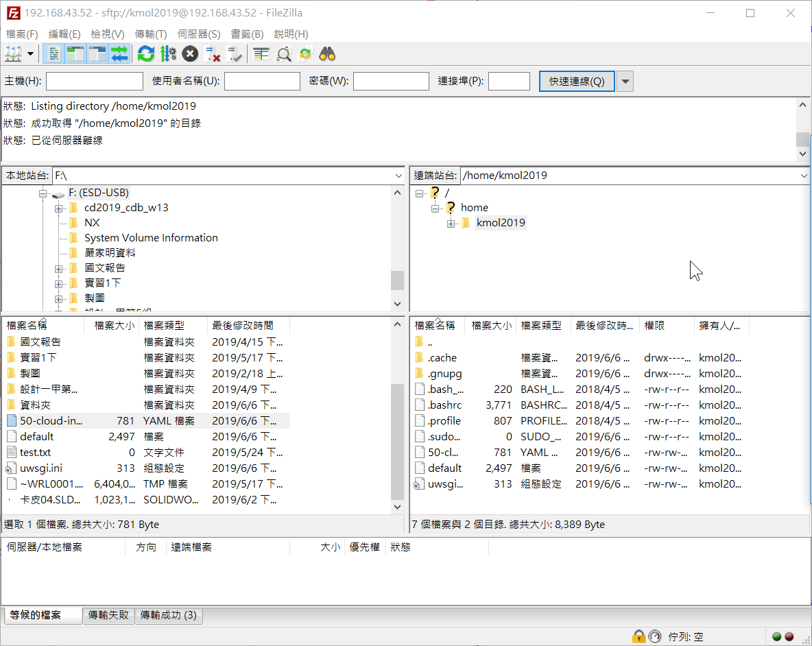Sort remote files by 權限 column

667,326
